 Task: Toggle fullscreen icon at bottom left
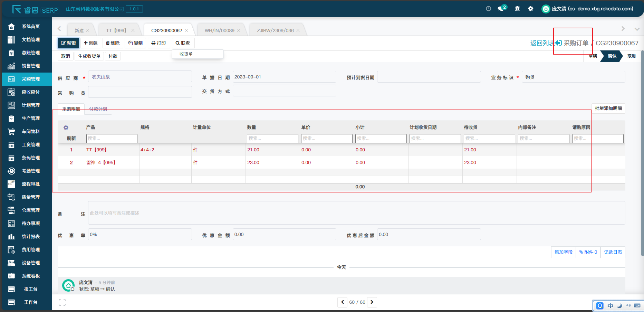click(x=62, y=302)
